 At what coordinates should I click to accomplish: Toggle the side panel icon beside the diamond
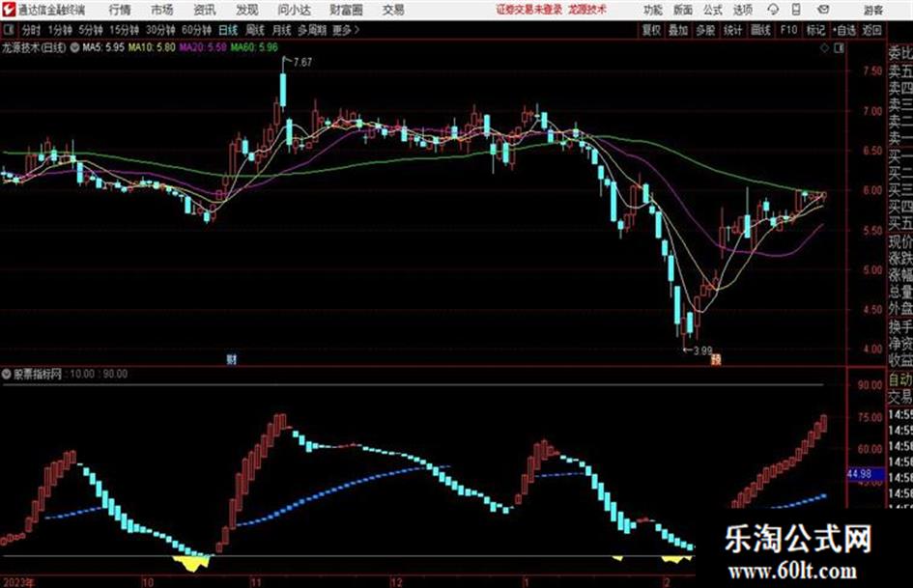tap(839, 48)
